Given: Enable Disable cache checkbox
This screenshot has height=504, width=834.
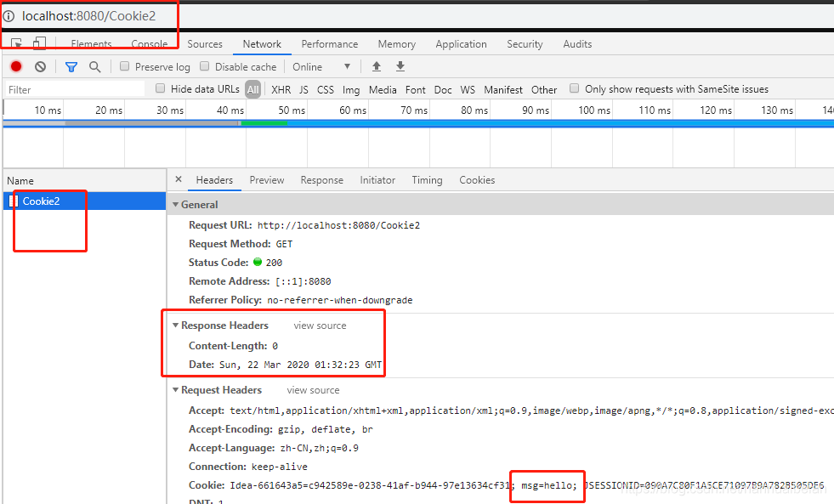Looking at the screenshot, I should click(204, 66).
